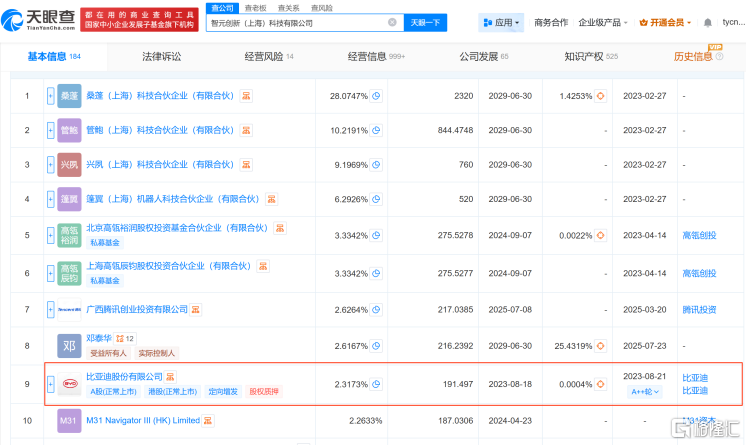Viewport: 746px width, 445px height.
Task: Open the notification bell
Action: tap(707, 22)
